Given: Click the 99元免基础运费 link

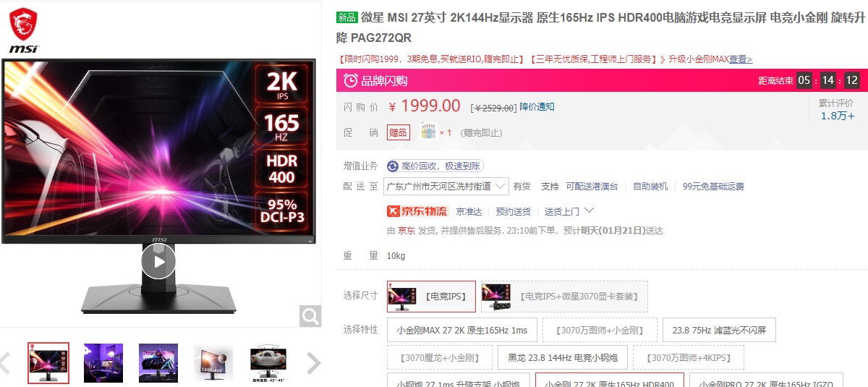Looking at the screenshot, I should coord(713,186).
